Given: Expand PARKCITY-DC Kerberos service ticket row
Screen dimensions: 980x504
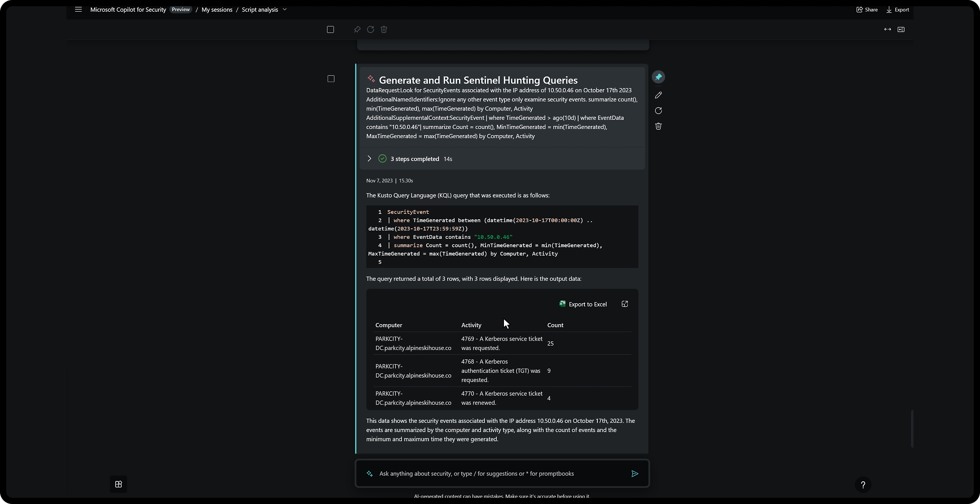Looking at the screenshot, I should [502, 343].
